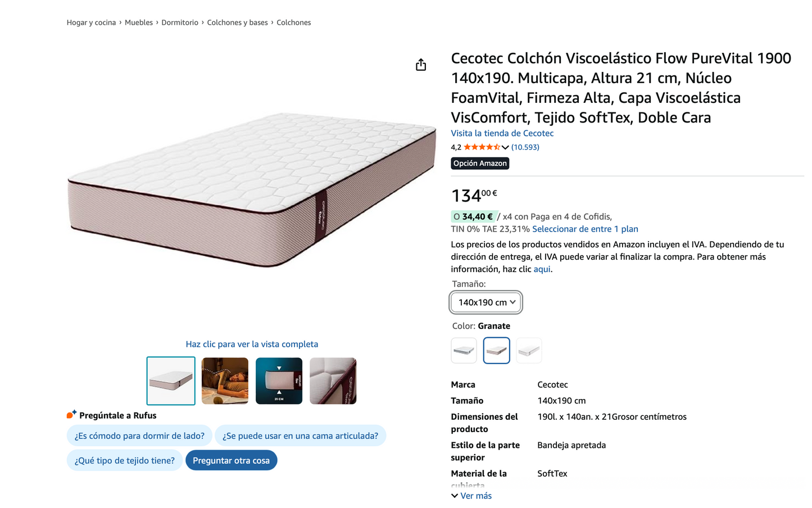This screenshot has height=508, width=812.
Task: Go to Colchones y bases breadcrumb
Action: [x=237, y=22]
